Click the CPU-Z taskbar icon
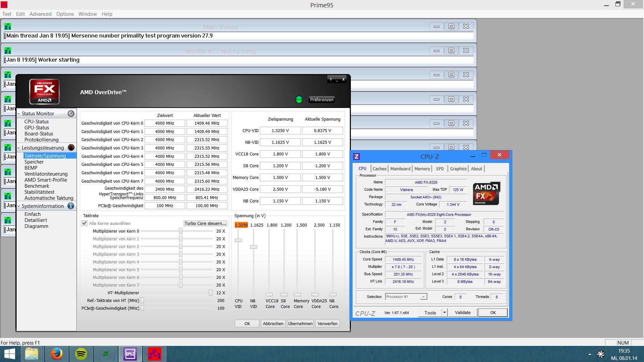The height and width of the screenshot is (362, 644). (130, 354)
